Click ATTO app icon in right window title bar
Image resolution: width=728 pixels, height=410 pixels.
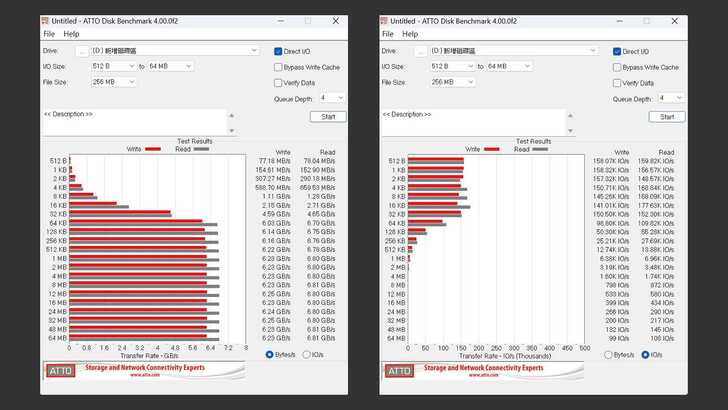[384, 21]
